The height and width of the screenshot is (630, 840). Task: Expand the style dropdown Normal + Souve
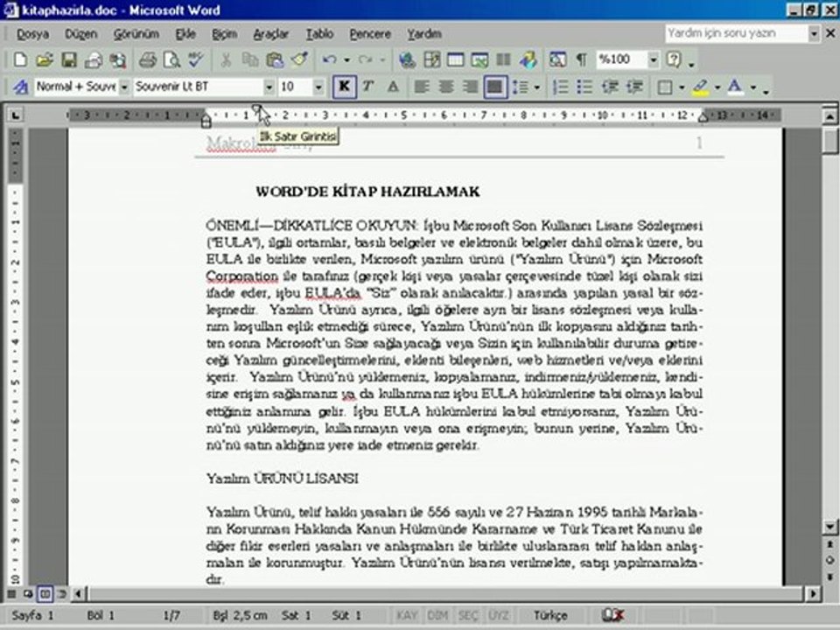click(124, 87)
